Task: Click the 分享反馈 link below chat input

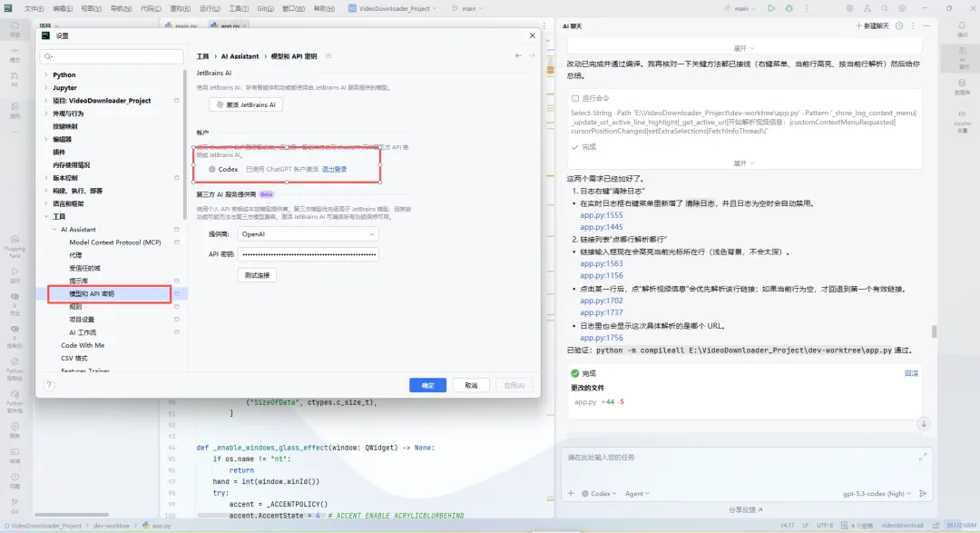Action: (x=745, y=510)
